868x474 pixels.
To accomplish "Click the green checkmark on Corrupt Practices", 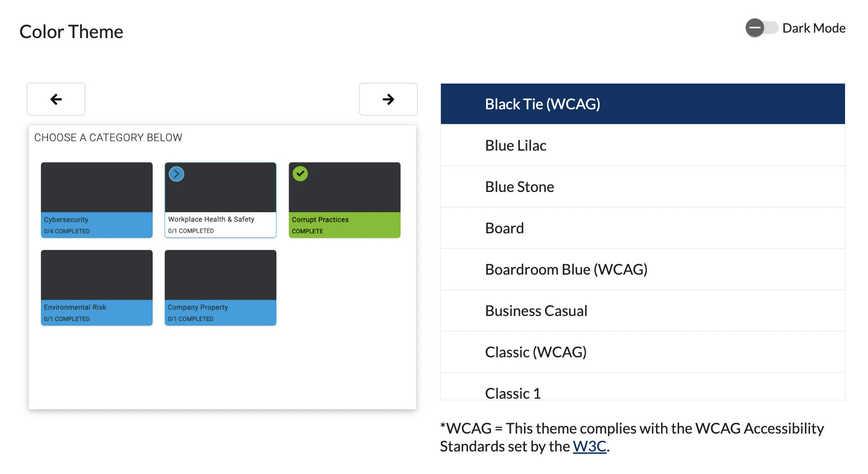I will [300, 174].
